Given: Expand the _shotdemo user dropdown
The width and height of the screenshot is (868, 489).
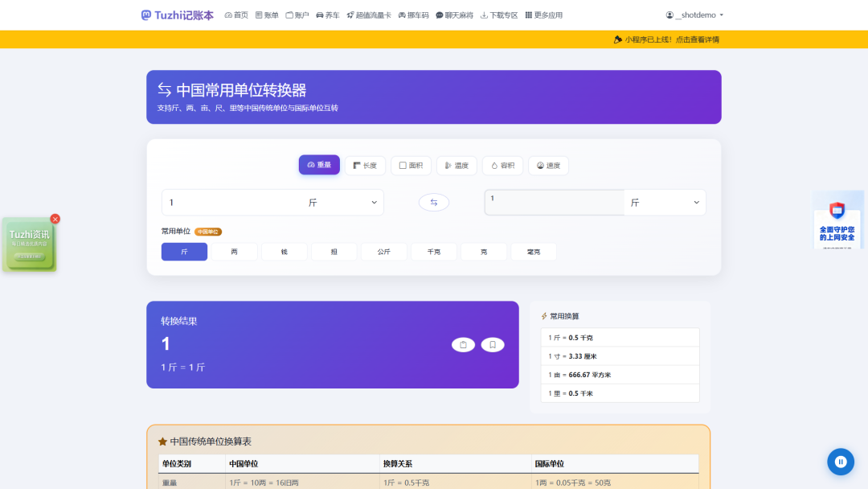Looking at the screenshot, I should tap(694, 15).
